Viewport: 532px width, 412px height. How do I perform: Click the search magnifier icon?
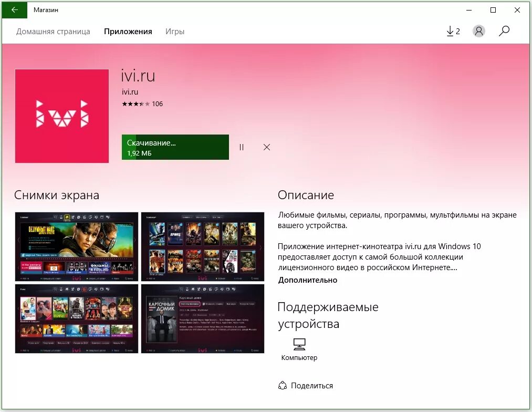[504, 31]
